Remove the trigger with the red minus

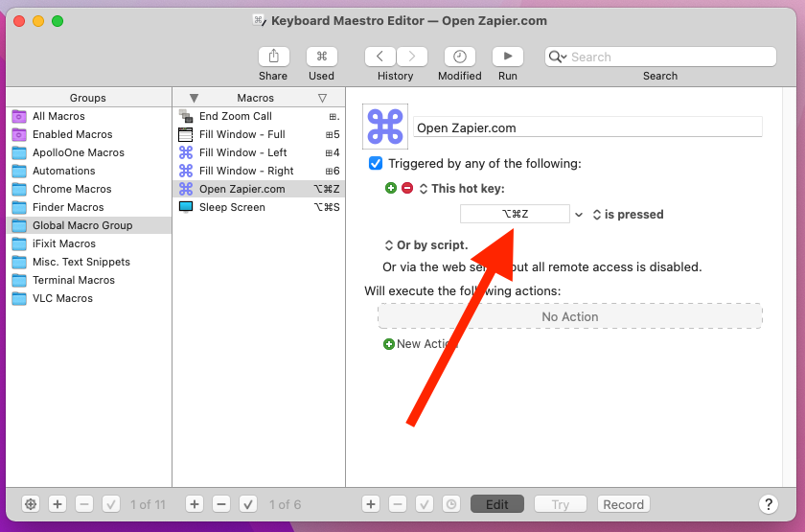[x=407, y=188]
